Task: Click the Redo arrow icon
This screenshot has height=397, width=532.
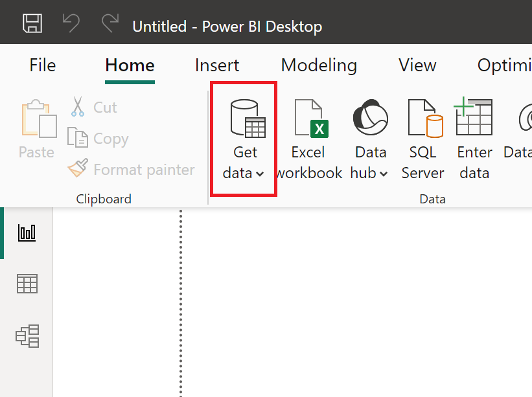Action: (110, 23)
